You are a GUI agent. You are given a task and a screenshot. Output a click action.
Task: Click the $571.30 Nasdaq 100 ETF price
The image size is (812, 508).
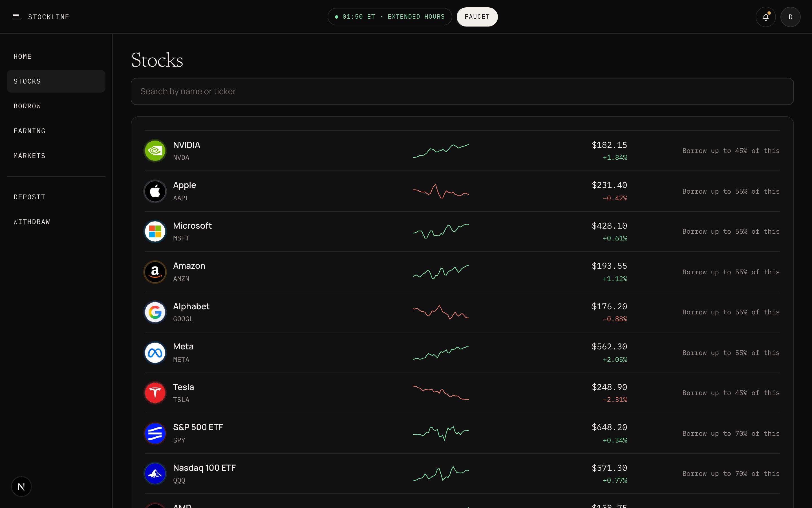pos(609,468)
